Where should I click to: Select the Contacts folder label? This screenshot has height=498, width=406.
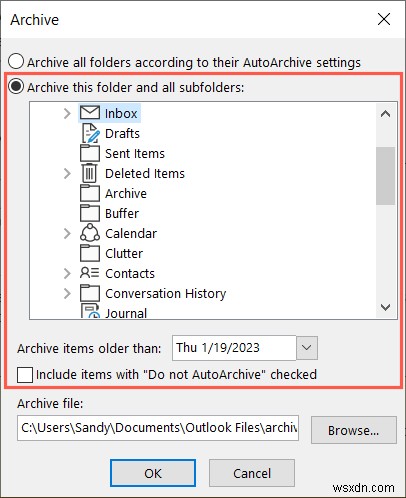click(130, 273)
